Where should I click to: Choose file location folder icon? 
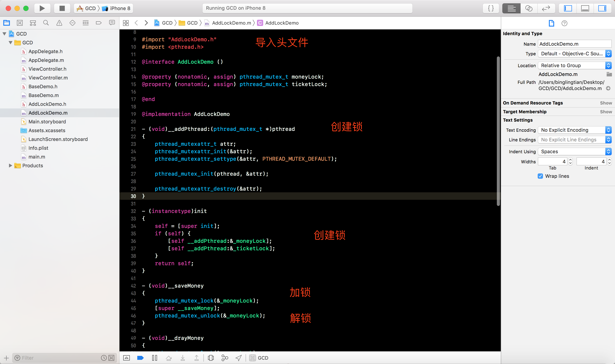point(609,74)
